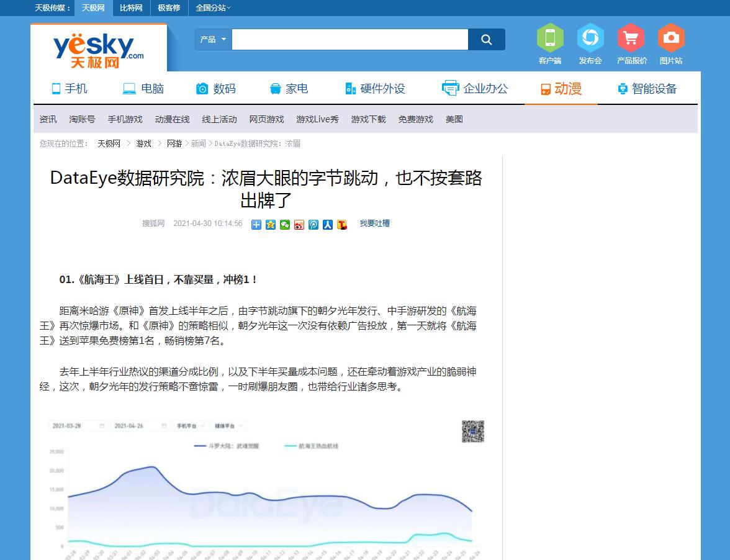The image size is (730, 560).
Task: Open the 图片站 camera icon
Action: (x=671, y=43)
